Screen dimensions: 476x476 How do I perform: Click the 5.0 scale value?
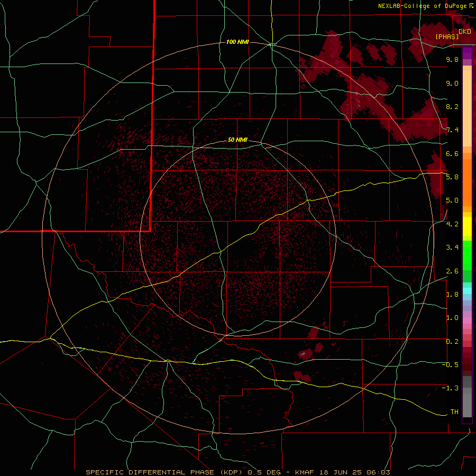click(452, 200)
